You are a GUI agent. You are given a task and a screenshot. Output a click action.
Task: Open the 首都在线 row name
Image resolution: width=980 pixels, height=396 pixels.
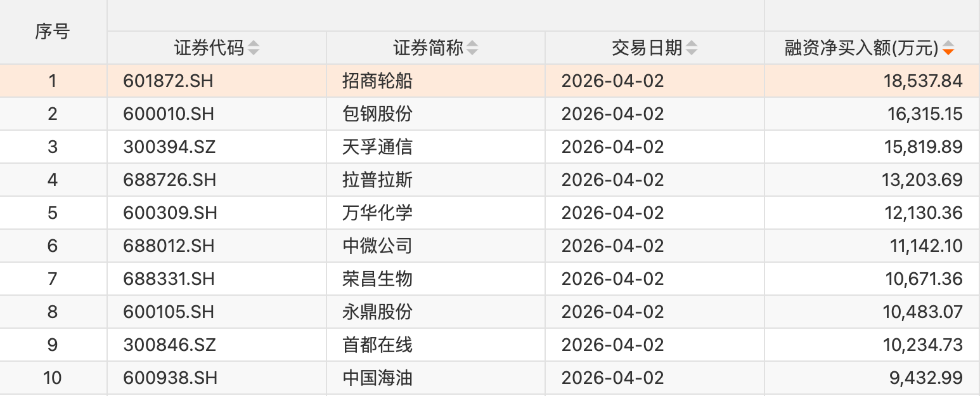pyautogui.click(x=377, y=345)
